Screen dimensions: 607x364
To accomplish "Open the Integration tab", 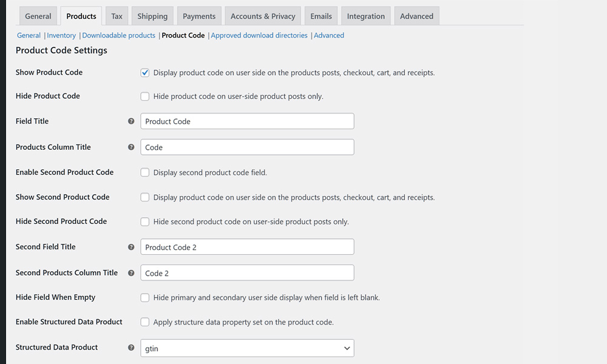I will (366, 16).
